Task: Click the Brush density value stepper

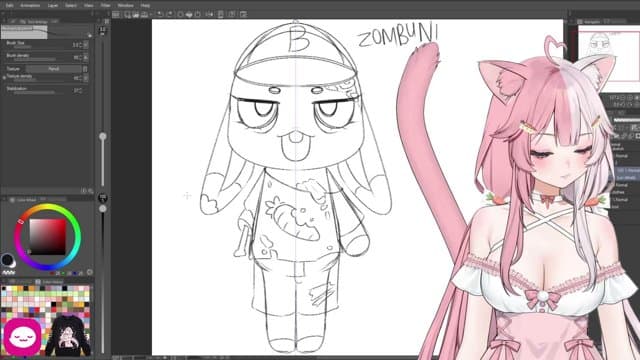Action: click(86, 58)
